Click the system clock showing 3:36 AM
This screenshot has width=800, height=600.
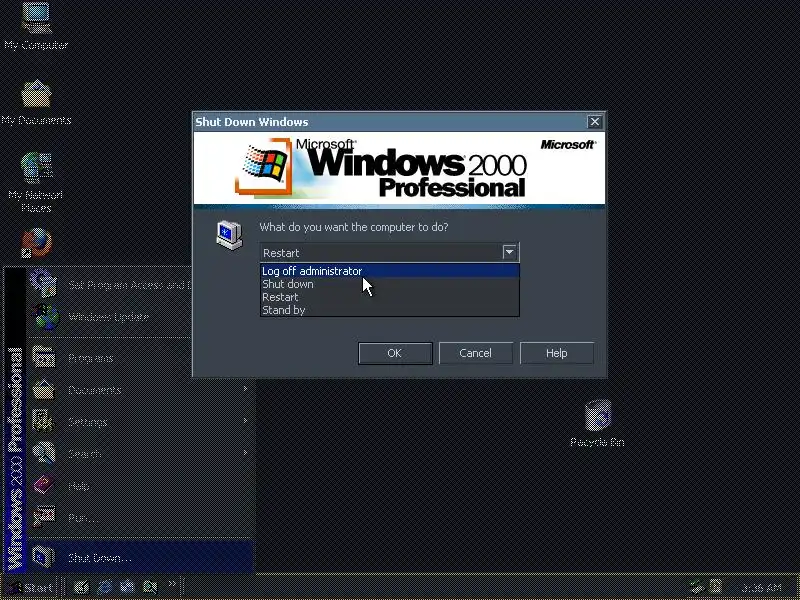[x=761, y=588]
